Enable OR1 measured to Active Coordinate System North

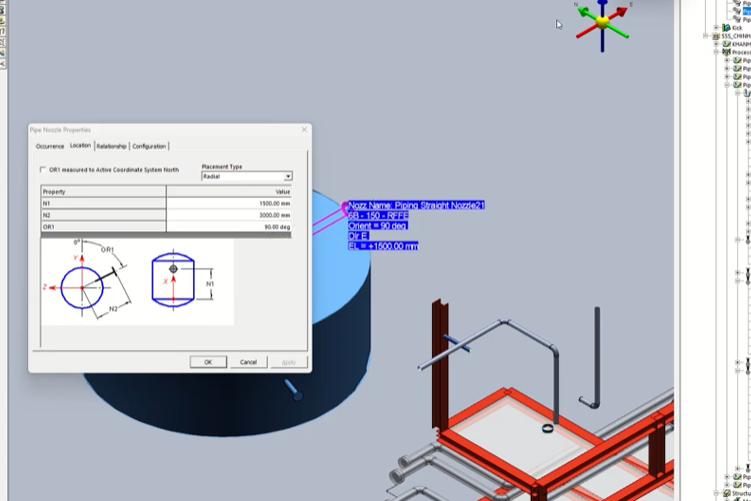point(42,170)
